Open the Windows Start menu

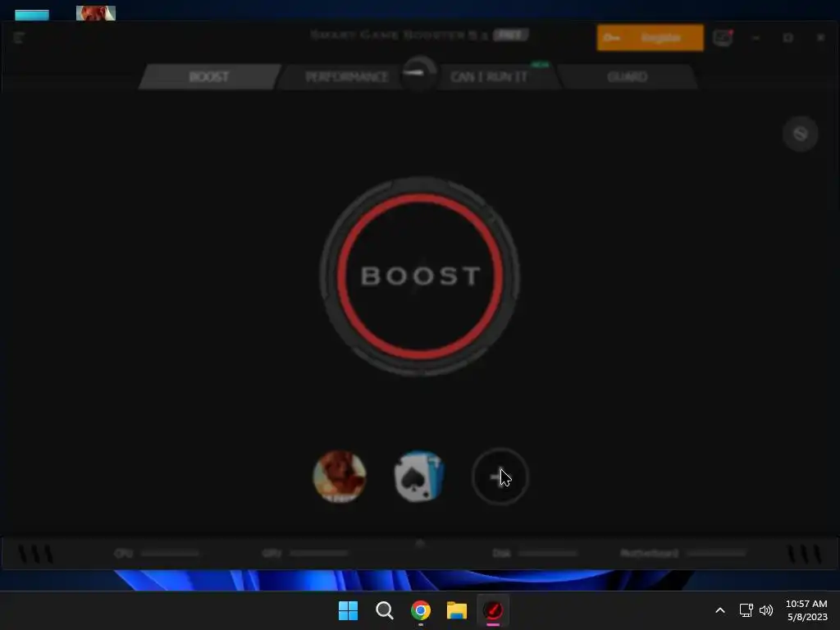(x=348, y=610)
